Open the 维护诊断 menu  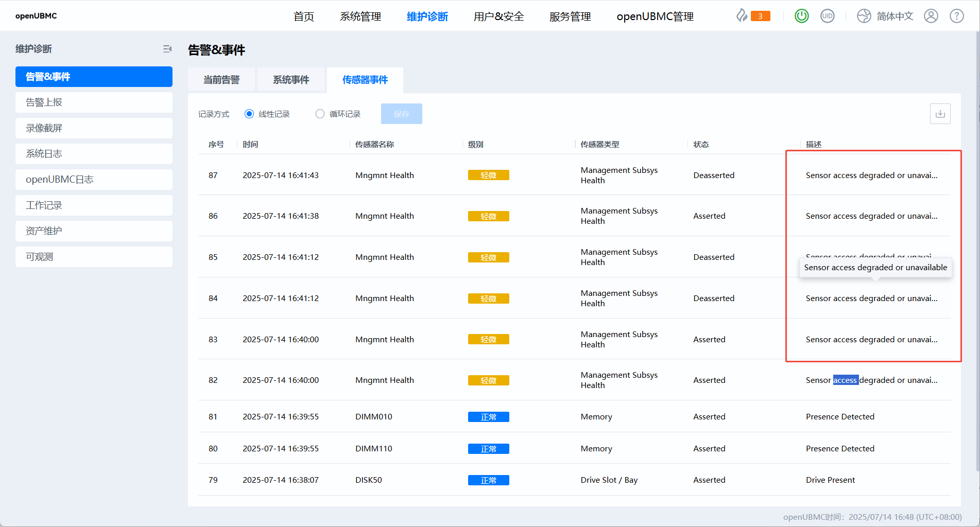(x=427, y=16)
